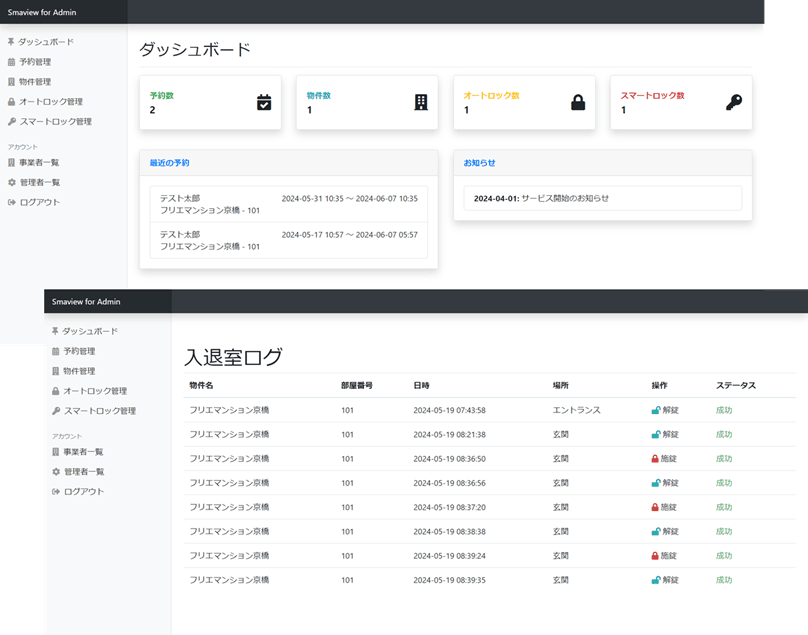Click the pin icon beside ダッシュボード in the upper sidebar

click(x=11, y=42)
